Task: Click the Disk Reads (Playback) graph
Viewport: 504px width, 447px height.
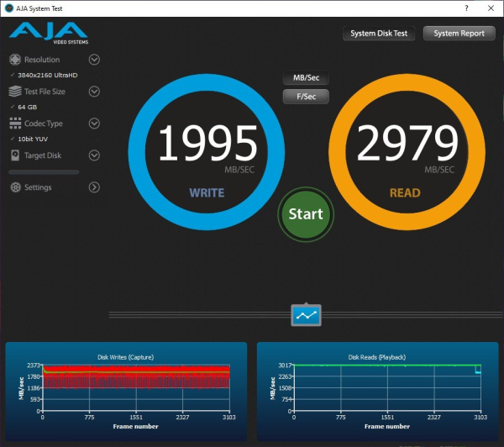Action: (x=378, y=392)
